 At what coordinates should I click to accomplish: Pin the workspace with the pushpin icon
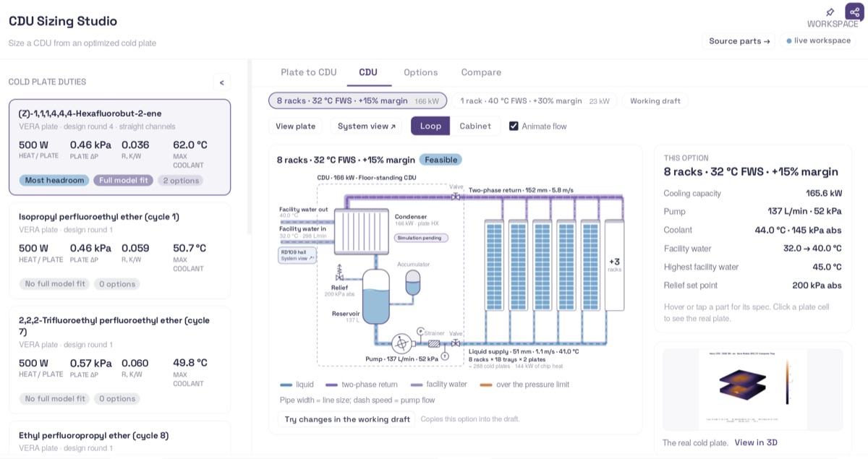click(x=830, y=12)
